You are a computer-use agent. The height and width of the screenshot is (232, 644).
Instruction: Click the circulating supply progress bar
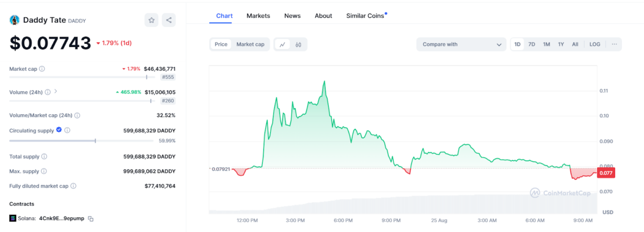82,141
